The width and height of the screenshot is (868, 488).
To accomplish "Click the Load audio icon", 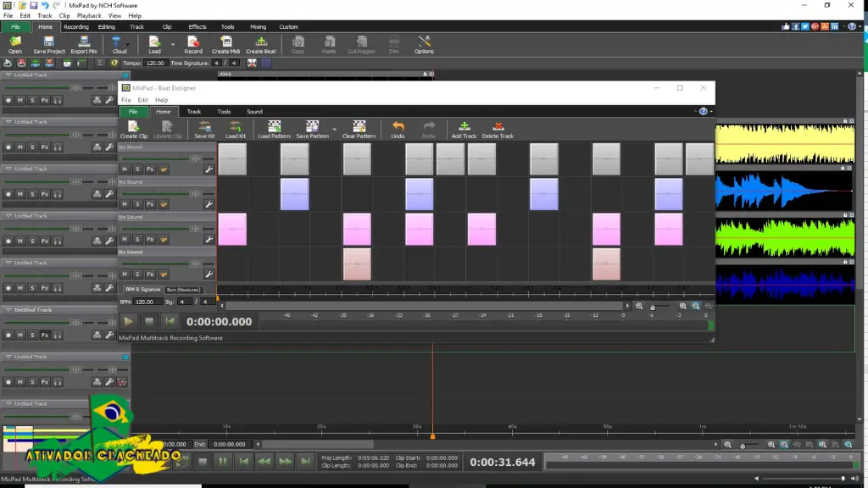I will (154, 45).
